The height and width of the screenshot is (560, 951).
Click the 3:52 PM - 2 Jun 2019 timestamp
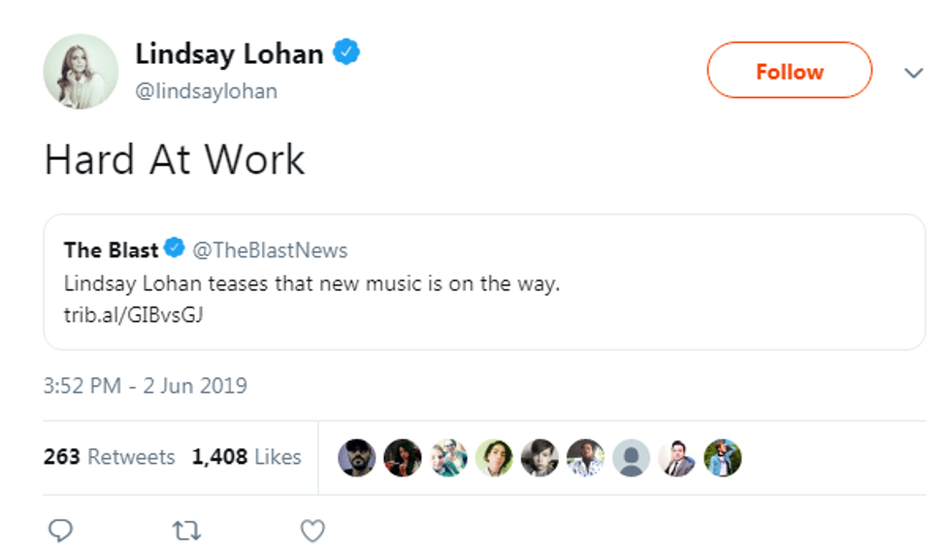point(146,385)
